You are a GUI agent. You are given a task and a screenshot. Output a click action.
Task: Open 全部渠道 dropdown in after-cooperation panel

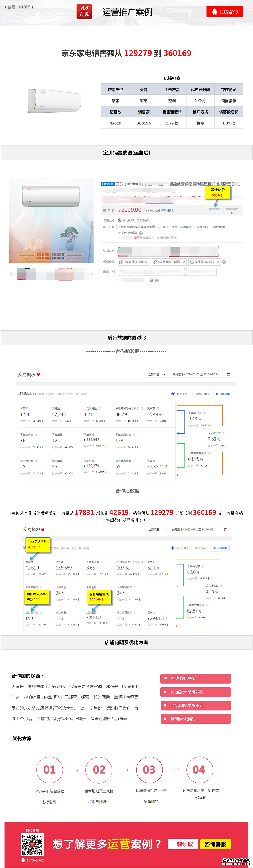[x=156, y=529]
